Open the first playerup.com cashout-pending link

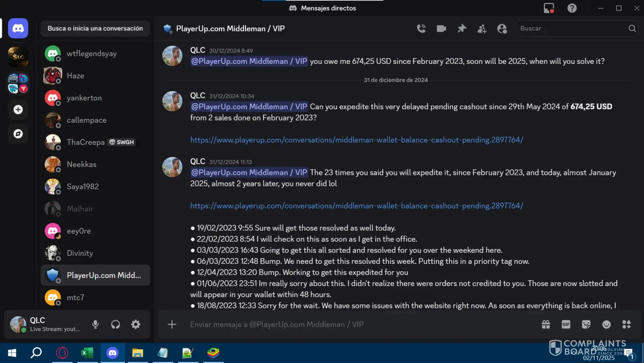(356, 140)
